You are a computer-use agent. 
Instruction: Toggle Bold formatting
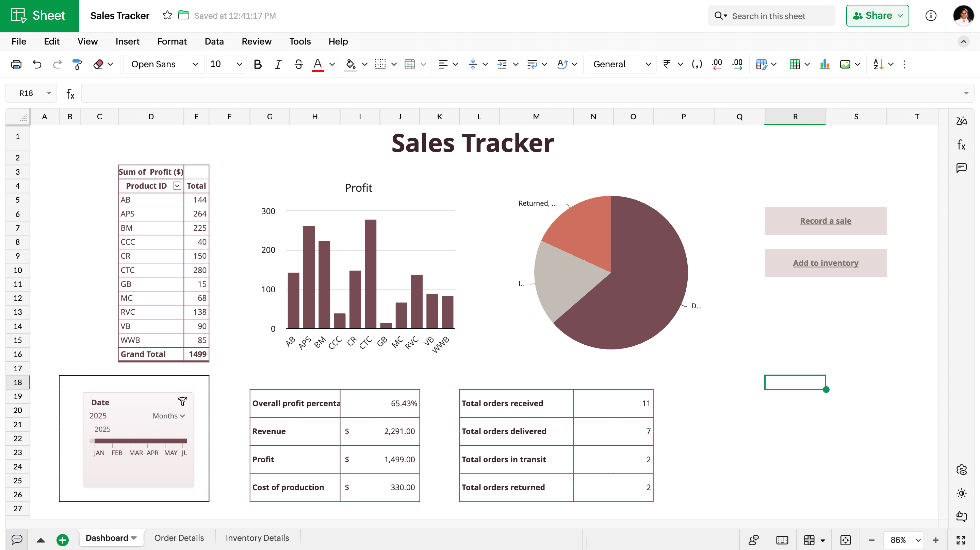coord(258,64)
